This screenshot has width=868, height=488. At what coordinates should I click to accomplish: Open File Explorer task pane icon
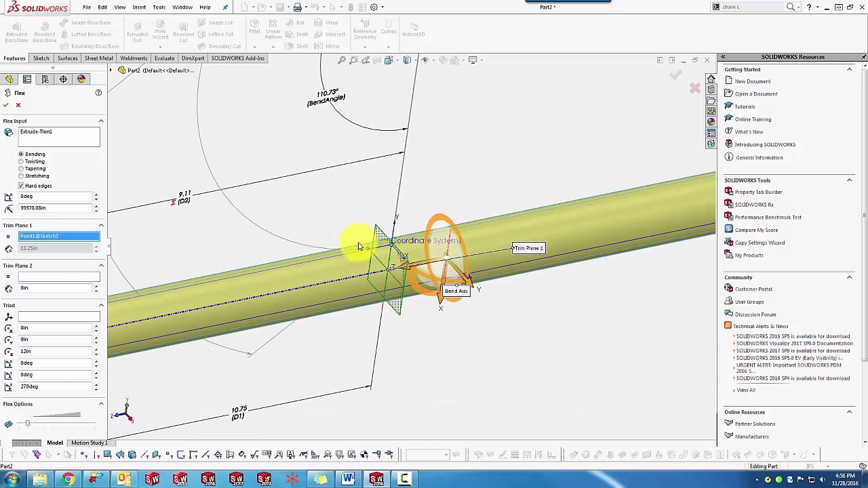click(711, 100)
